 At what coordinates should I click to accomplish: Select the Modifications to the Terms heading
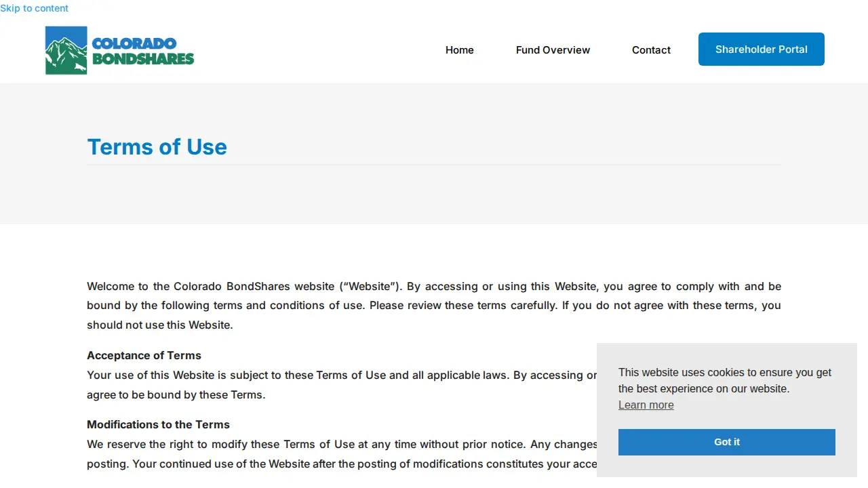tap(158, 424)
